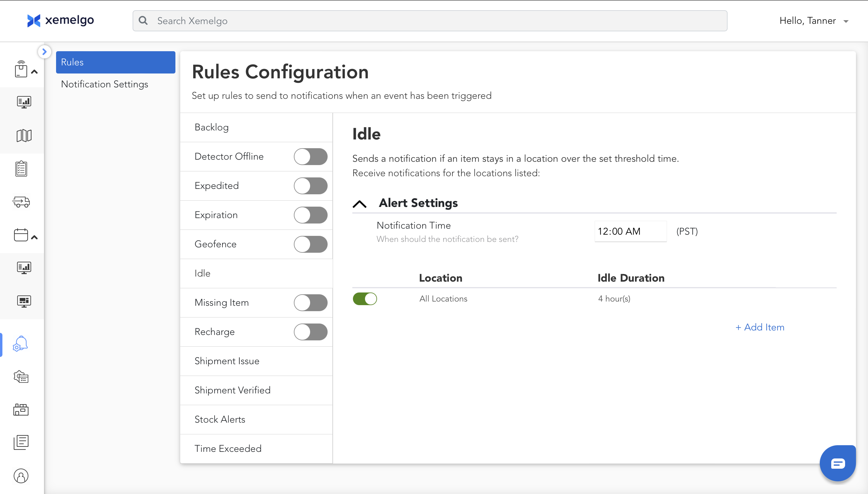Collapse the Alert Settings section chevron
Viewport: 868px width, 494px height.
click(360, 204)
